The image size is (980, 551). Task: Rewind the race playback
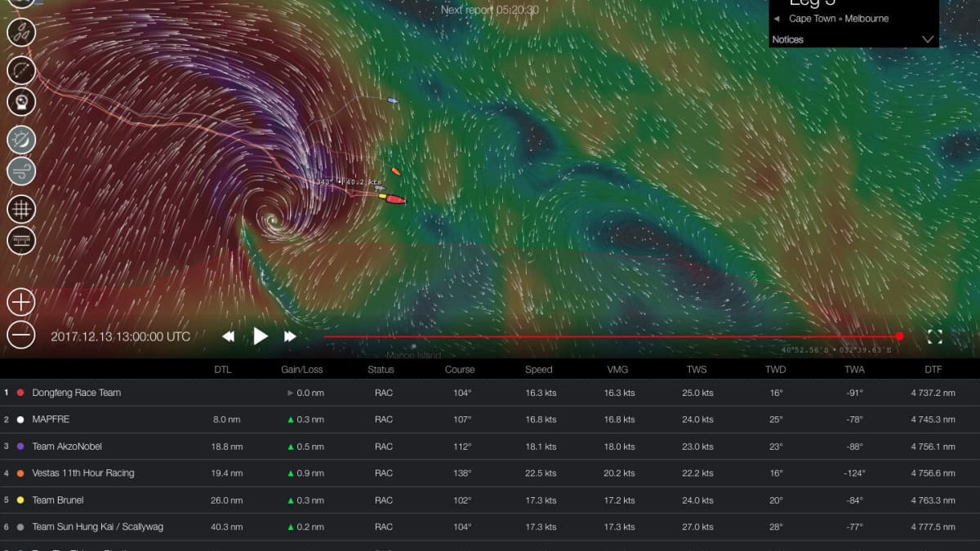tap(229, 336)
